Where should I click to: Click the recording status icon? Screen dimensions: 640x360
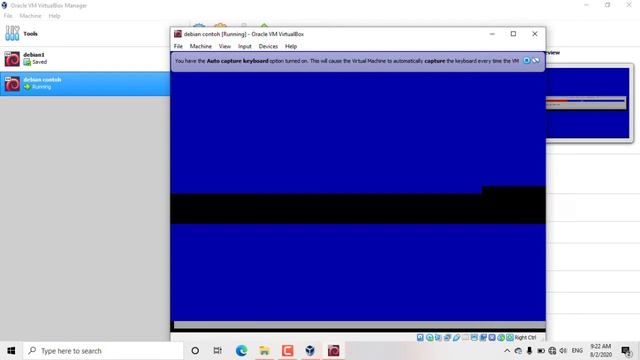pos(483,338)
